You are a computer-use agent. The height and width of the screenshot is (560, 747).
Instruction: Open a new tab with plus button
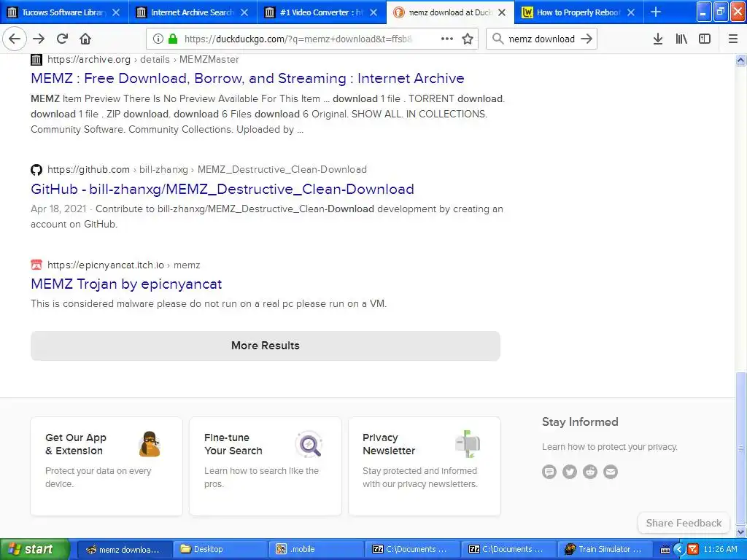(x=656, y=12)
